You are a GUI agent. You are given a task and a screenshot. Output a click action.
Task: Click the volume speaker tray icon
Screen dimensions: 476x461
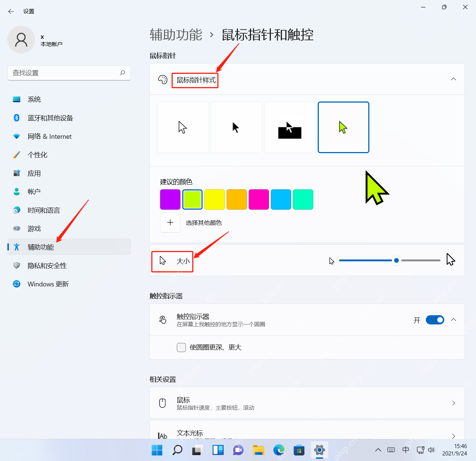[431, 450]
